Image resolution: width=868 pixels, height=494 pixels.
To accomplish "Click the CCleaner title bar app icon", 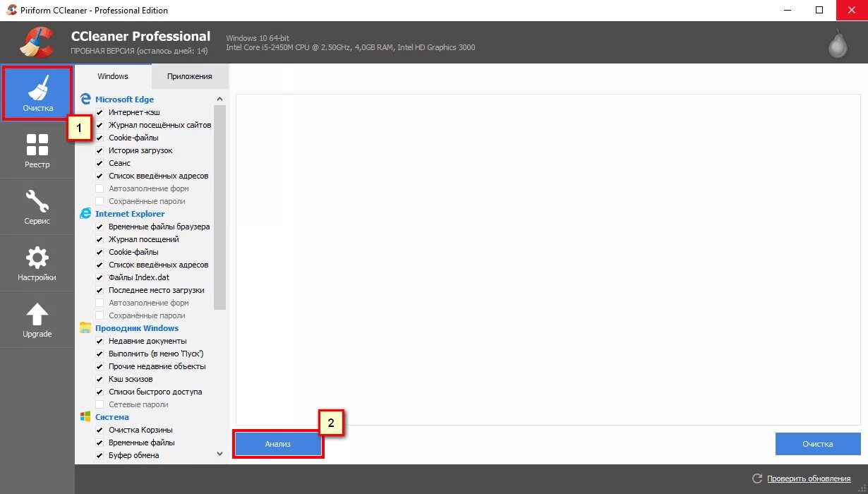I will pos(11,10).
